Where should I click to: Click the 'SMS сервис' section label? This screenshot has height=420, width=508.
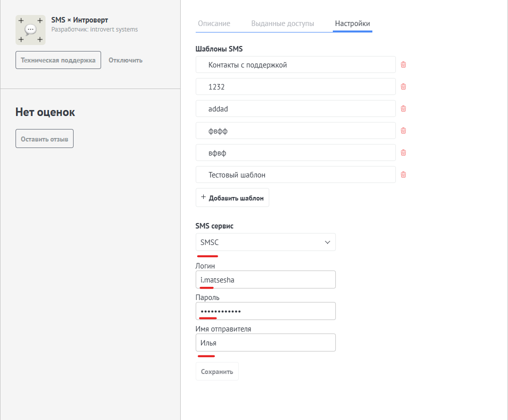point(215,226)
